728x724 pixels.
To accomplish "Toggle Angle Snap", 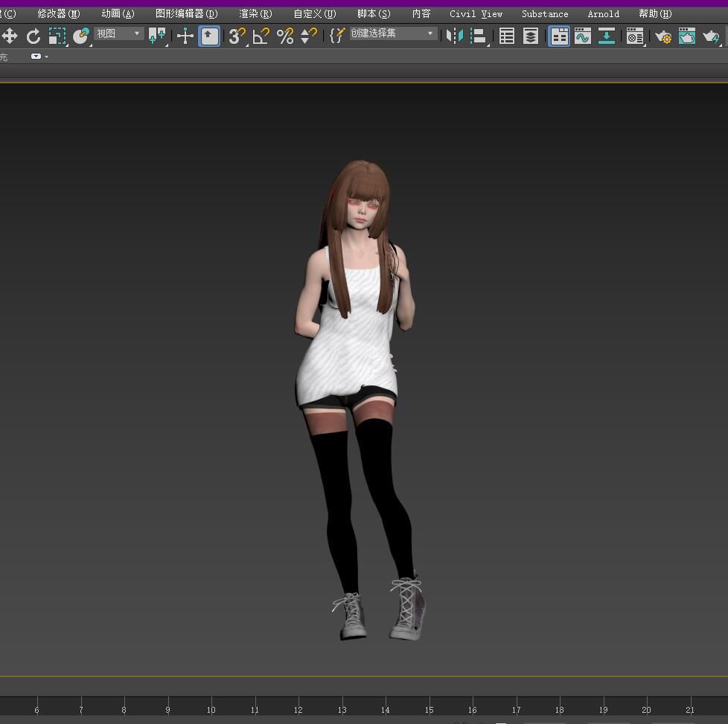I will tap(261, 36).
